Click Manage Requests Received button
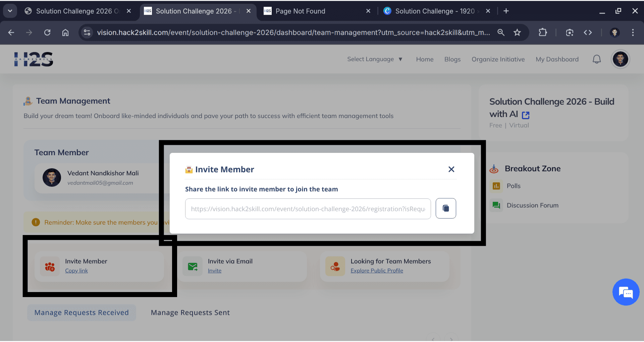This screenshot has height=342, width=644. (81, 312)
